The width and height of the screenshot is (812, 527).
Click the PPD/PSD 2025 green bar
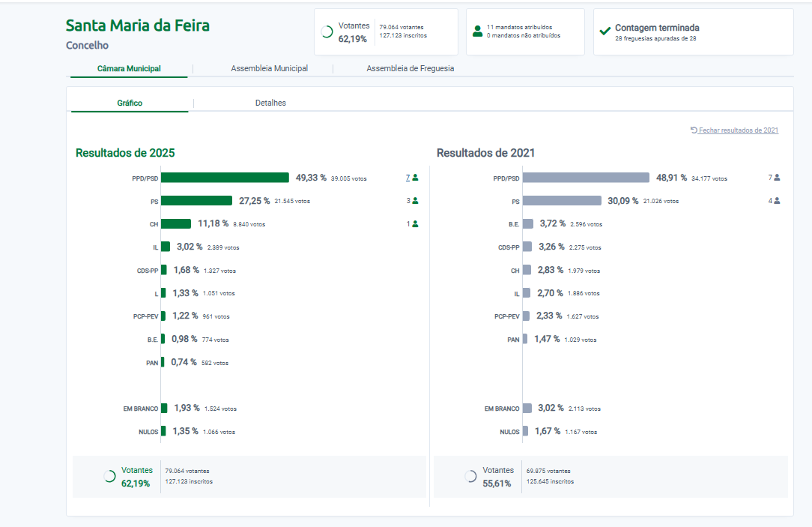point(225,178)
